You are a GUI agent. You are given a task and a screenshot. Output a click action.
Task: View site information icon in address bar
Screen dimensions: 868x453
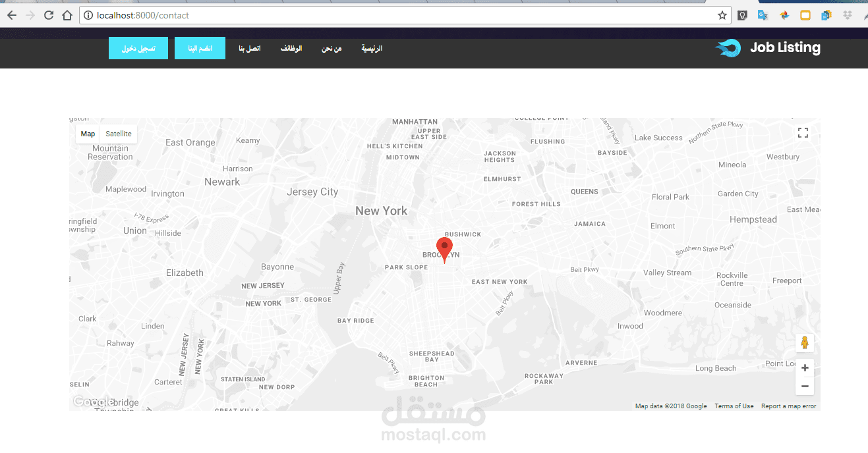click(88, 15)
